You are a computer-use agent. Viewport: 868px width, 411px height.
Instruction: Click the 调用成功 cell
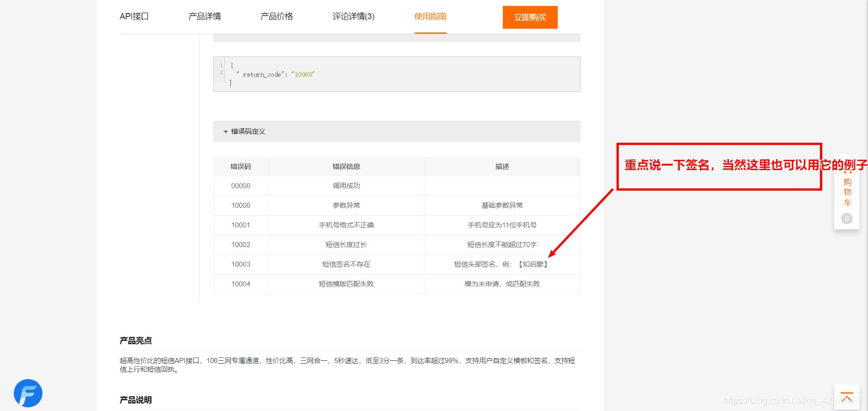click(346, 186)
